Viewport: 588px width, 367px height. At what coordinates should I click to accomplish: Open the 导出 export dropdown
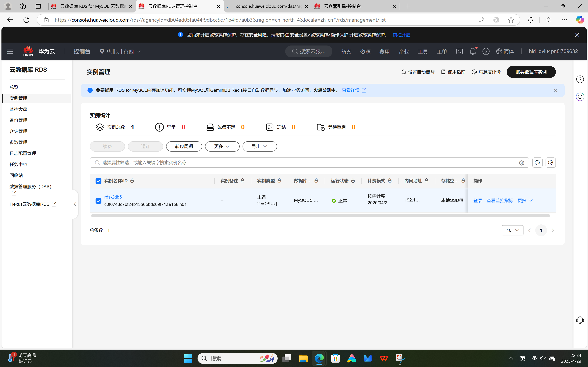259,146
